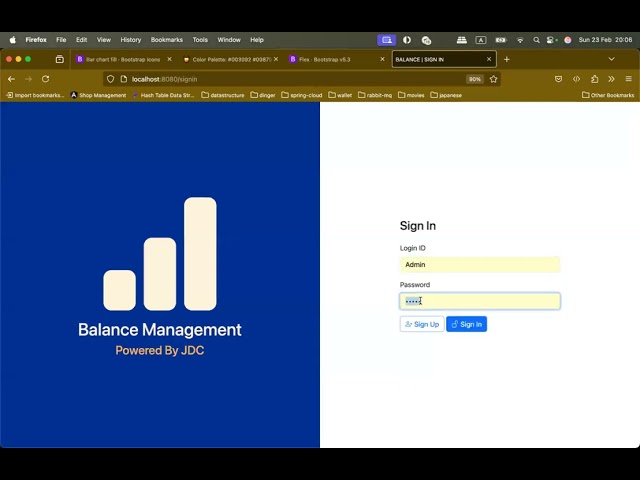Reset the 90% zoom level badge
This screenshot has width=640, height=480.
pyautogui.click(x=475, y=79)
